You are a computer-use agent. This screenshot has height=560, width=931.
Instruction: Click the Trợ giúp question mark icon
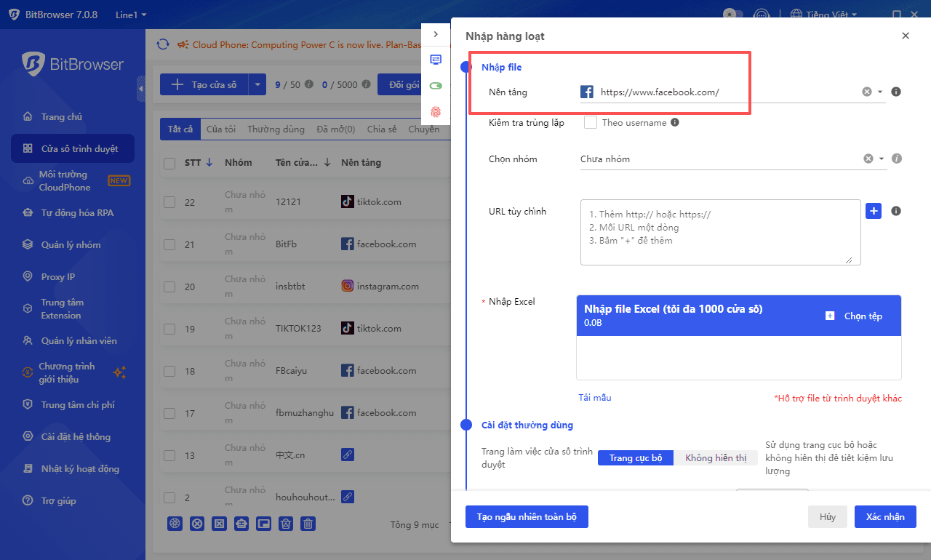pyautogui.click(x=28, y=501)
